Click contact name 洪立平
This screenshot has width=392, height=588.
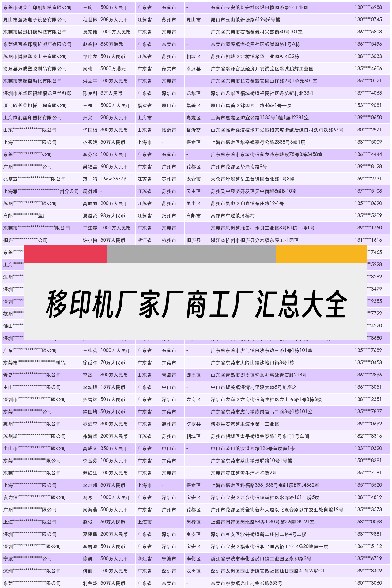coord(90,81)
